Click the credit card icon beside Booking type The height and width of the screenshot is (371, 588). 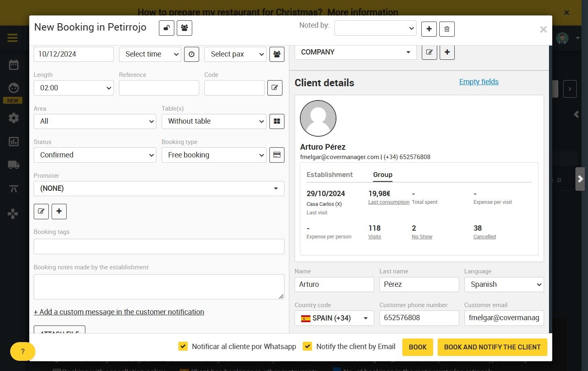[277, 155]
